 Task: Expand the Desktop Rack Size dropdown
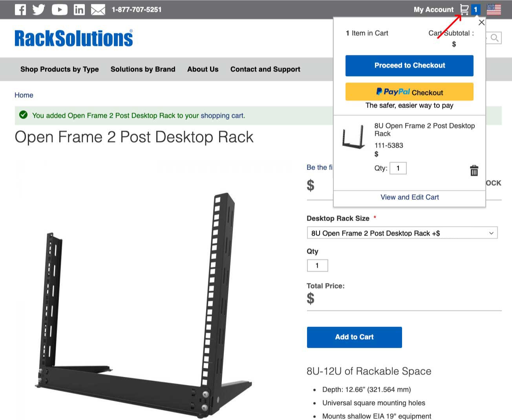point(402,233)
